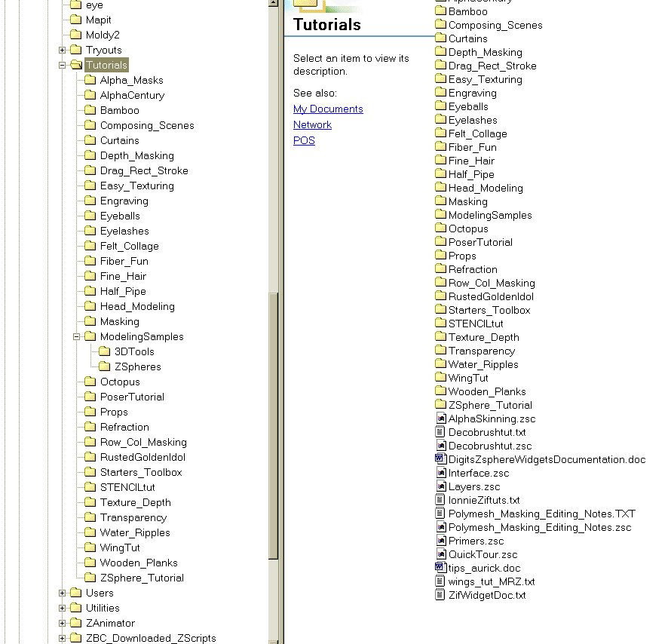This screenshot has width=671, height=644.
Task: Click Starters_Toolbox name in file list
Action: coord(489,310)
